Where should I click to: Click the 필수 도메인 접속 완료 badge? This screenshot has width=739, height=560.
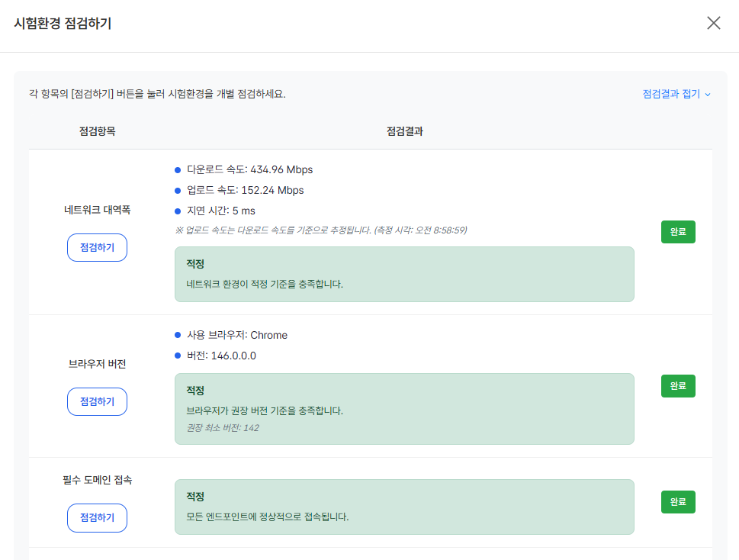pos(677,502)
